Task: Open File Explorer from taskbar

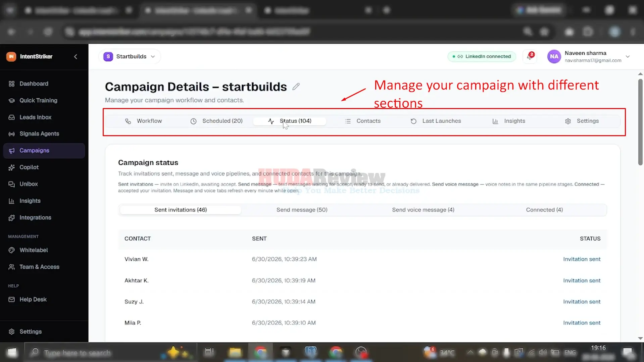Action: coord(235,352)
